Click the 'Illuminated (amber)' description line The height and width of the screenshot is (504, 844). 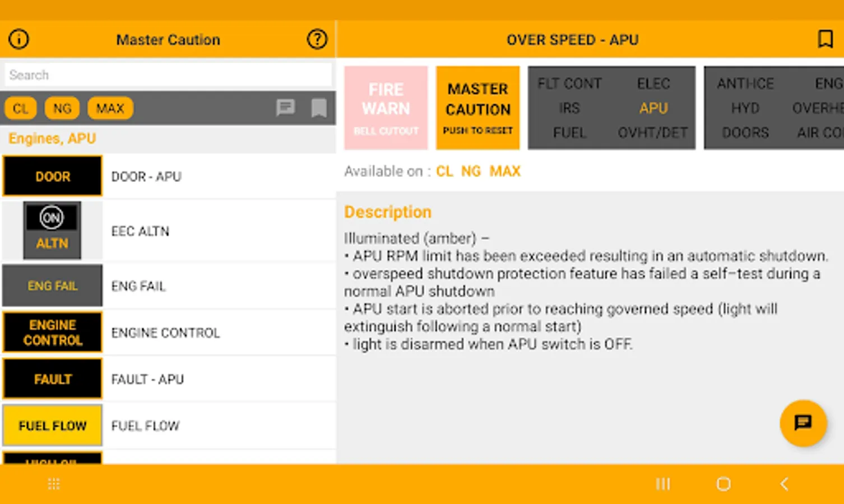(x=416, y=239)
